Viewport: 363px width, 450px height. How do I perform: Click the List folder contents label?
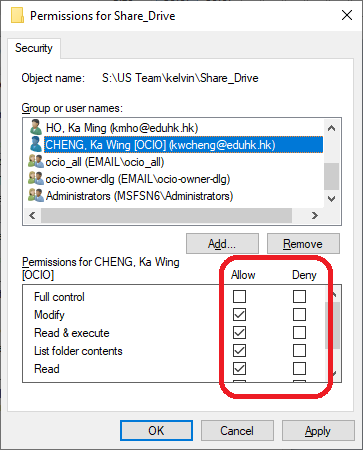tap(78, 351)
